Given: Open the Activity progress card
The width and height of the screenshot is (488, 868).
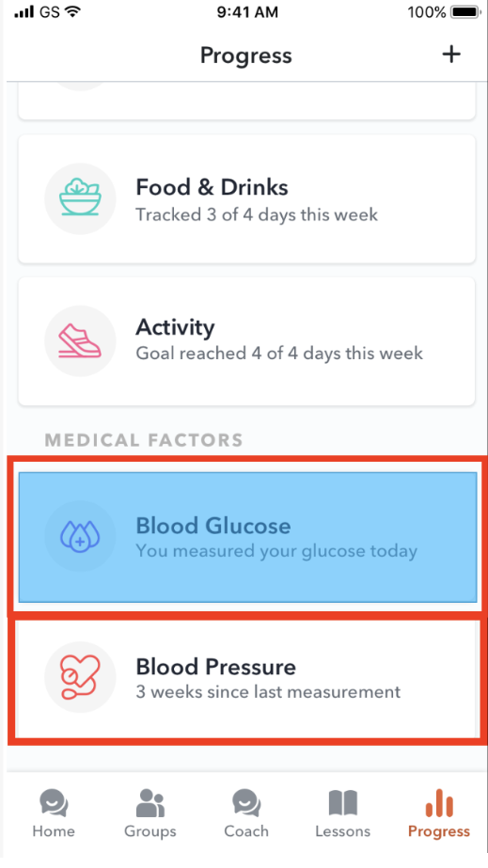Looking at the screenshot, I should 246,341.
